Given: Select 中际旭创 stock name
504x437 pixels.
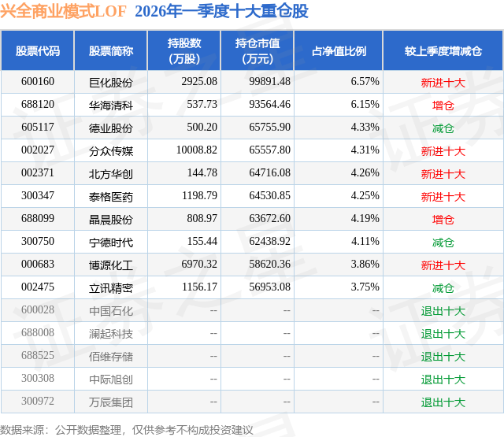Looking at the screenshot, I should 111,380.
